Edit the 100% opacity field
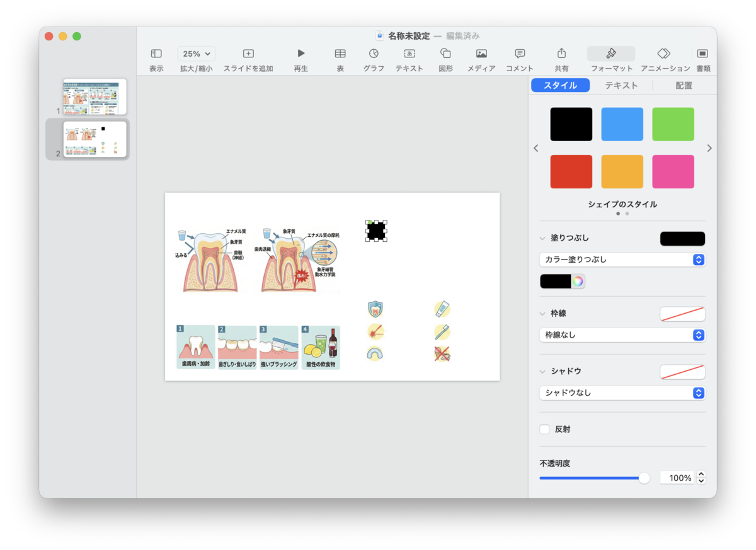This screenshot has width=756, height=550. pyautogui.click(x=677, y=478)
